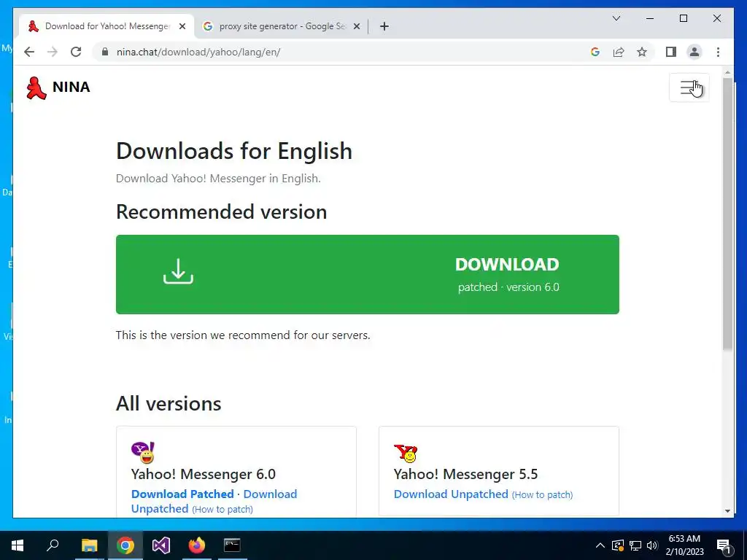Click the Google icon in the address bar
747x560 pixels.
595,52
